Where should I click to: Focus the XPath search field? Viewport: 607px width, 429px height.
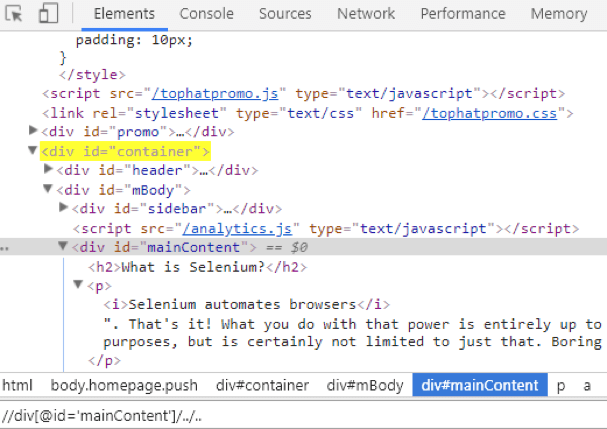pos(304,416)
